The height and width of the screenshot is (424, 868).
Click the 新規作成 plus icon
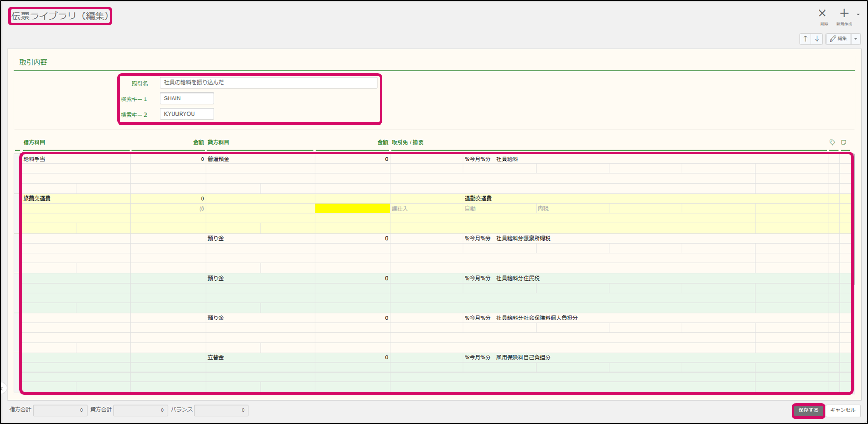[x=844, y=14]
